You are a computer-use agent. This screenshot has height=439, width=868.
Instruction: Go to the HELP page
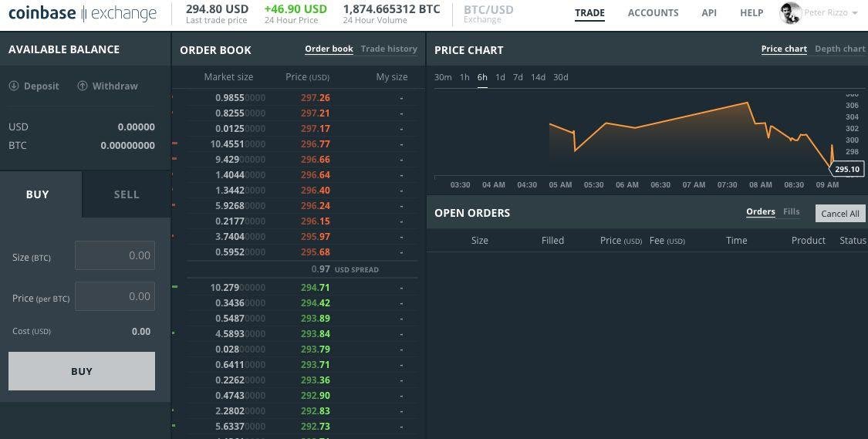click(751, 13)
